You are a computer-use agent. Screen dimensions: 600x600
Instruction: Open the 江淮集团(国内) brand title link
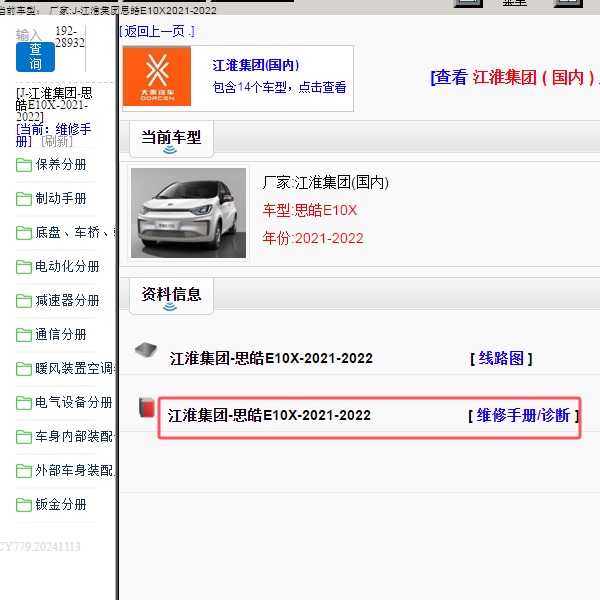256,65
